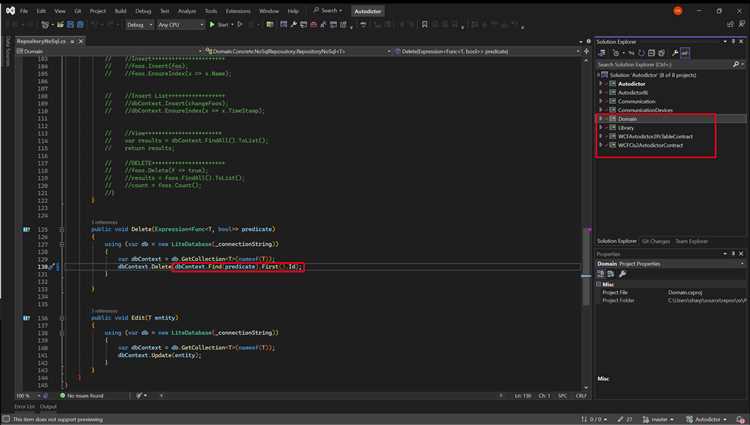Open the Analyze menu

pos(187,11)
